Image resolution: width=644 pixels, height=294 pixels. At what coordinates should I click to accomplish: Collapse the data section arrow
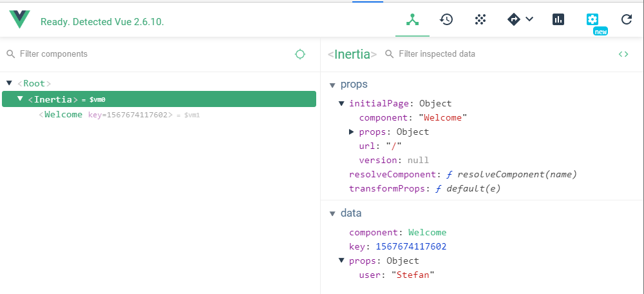point(333,213)
